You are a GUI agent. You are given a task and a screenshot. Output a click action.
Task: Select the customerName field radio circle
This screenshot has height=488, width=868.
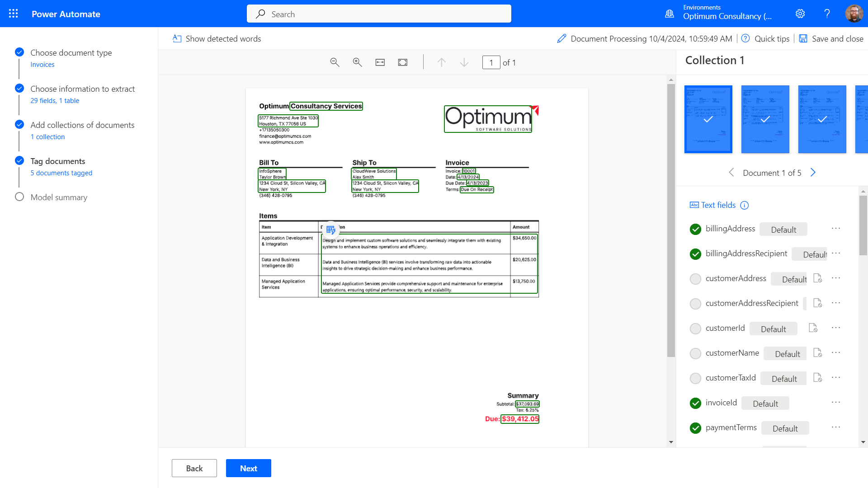tap(695, 353)
